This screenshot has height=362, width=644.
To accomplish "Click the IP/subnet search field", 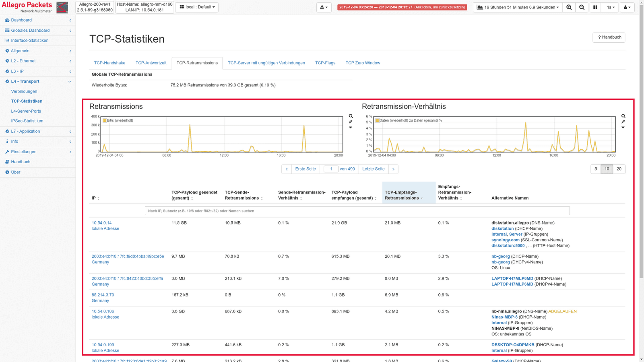I will point(357,211).
